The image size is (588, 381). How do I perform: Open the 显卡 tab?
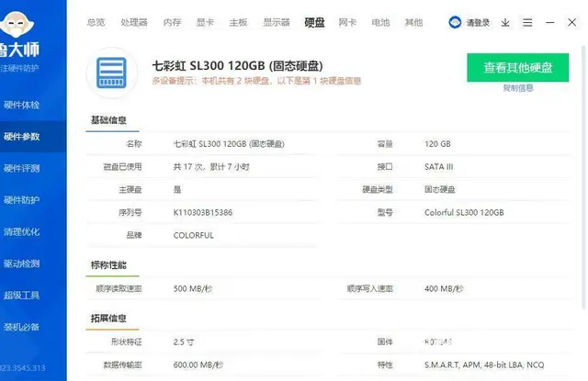click(205, 22)
